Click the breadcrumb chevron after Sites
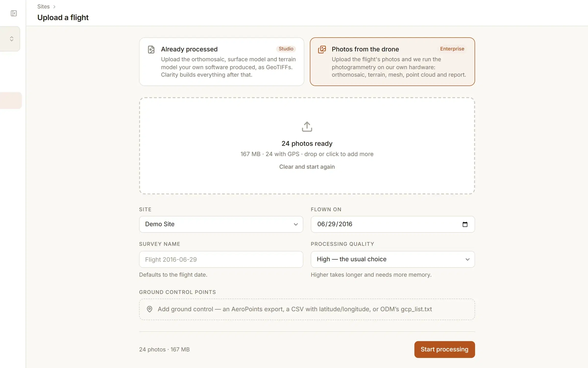This screenshot has height=368, width=588. [54, 7]
